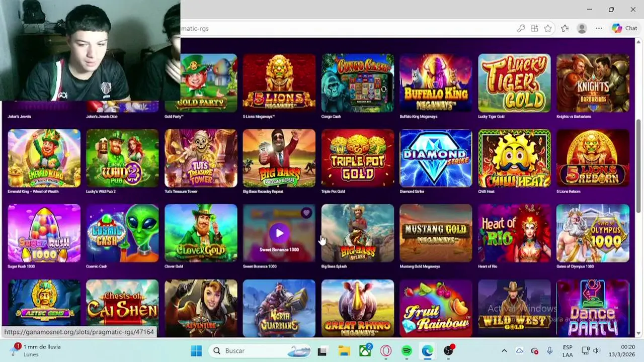The image size is (644, 362).
Task: Open network and volume quick settings
Action: point(591,351)
